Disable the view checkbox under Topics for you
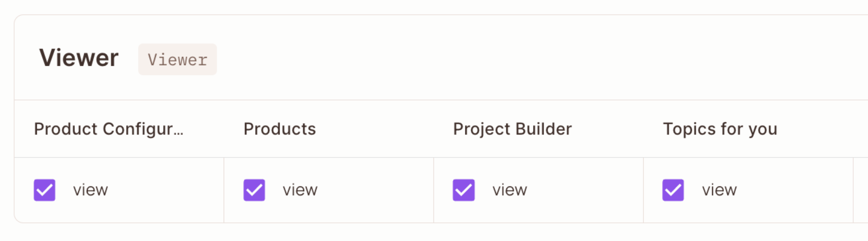868x241 pixels. click(673, 190)
